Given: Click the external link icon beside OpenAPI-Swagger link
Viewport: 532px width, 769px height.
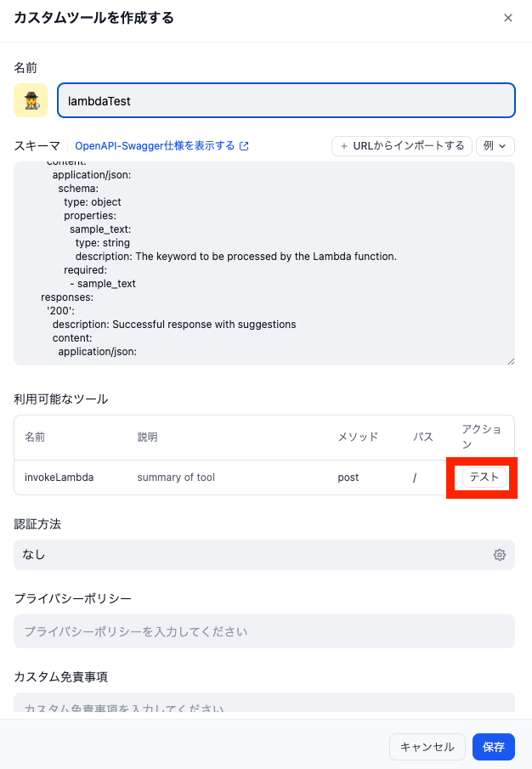Looking at the screenshot, I should coord(245,145).
